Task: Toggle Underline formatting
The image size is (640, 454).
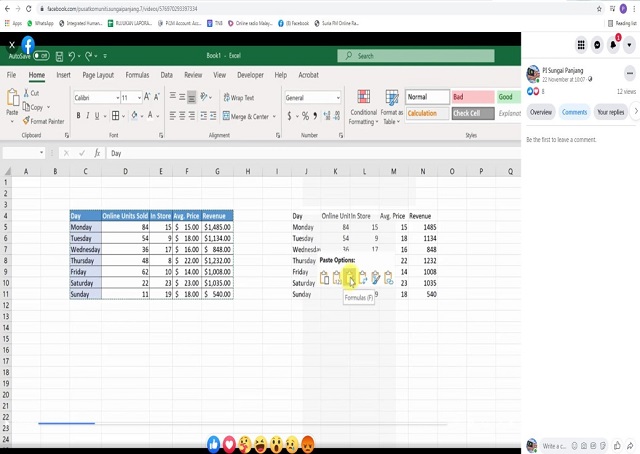Action: coord(97,116)
